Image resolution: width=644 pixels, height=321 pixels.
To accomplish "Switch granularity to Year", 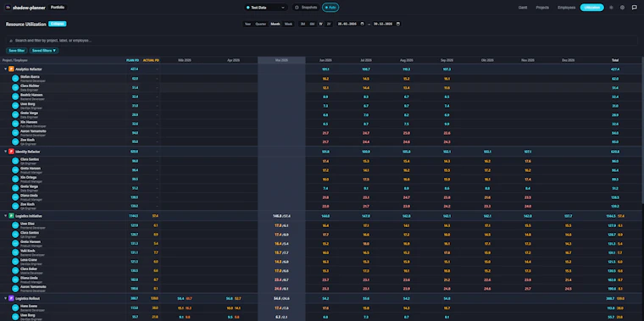I will coord(247,24).
